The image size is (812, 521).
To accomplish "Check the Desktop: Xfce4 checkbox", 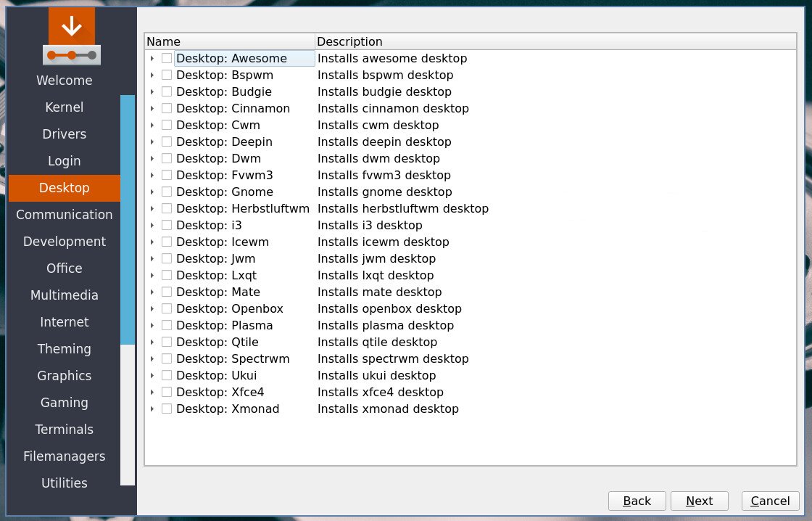I will [x=167, y=392].
